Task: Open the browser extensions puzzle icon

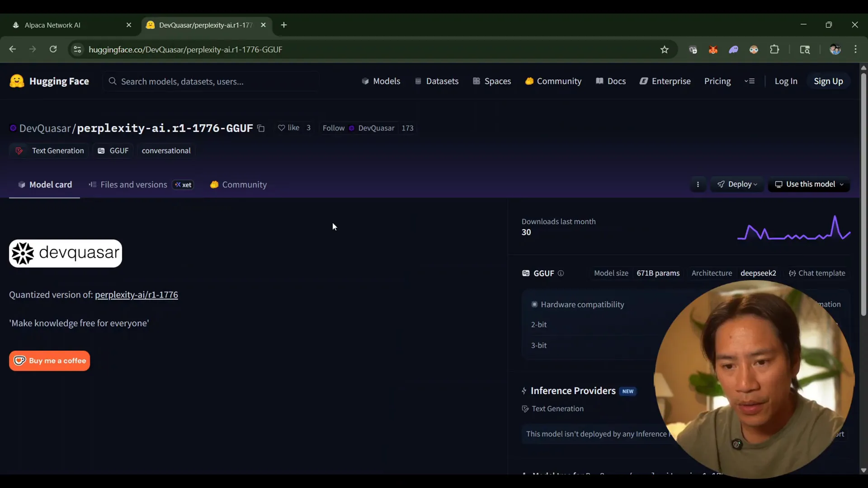Action: click(774, 50)
